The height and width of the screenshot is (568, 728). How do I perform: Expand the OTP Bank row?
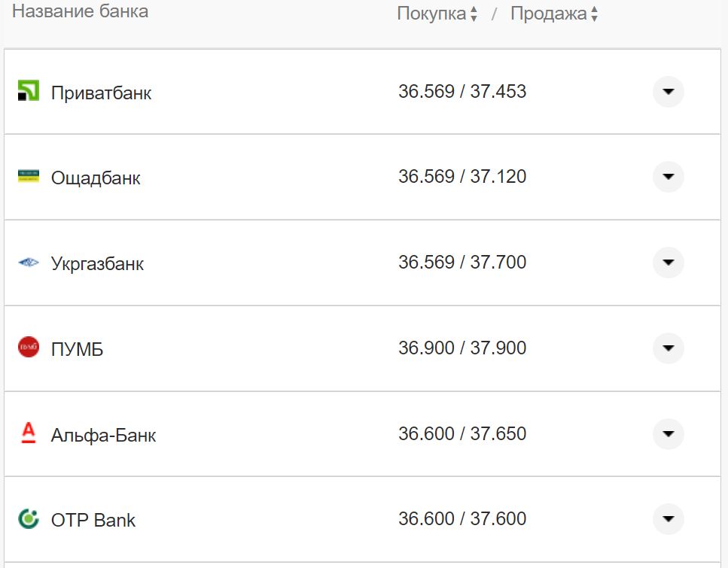point(668,518)
